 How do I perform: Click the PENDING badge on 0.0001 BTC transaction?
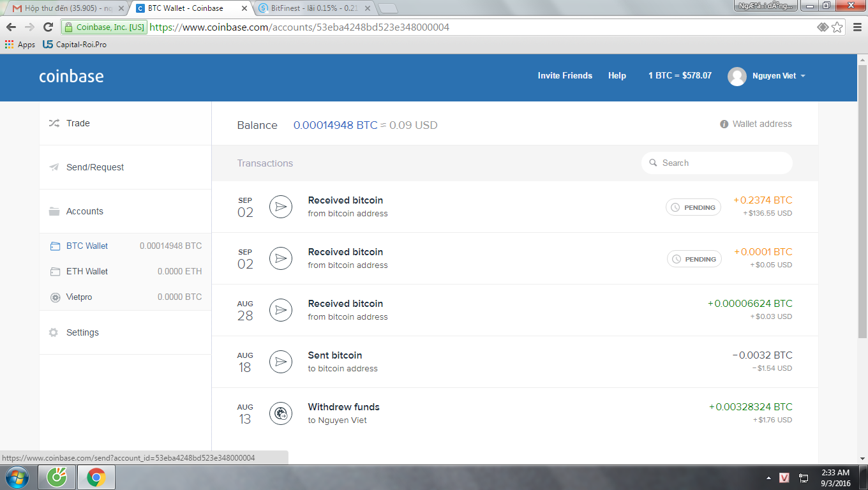tap(694, 259)
